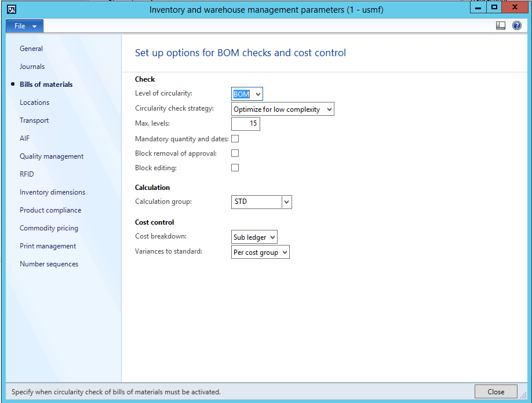Image resolution: width=532 pixels, height=403 pixels.
Task: Open the RFID settings page
Action: [x=27, y=174]
